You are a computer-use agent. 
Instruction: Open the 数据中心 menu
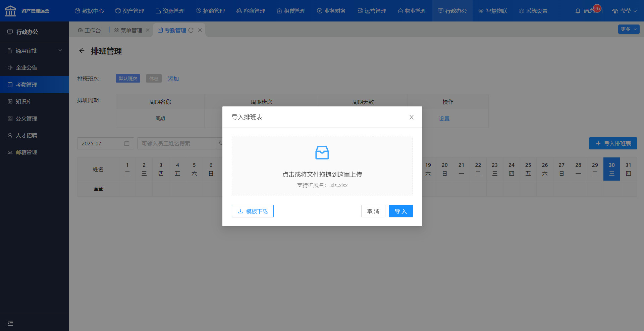point(89,11)
